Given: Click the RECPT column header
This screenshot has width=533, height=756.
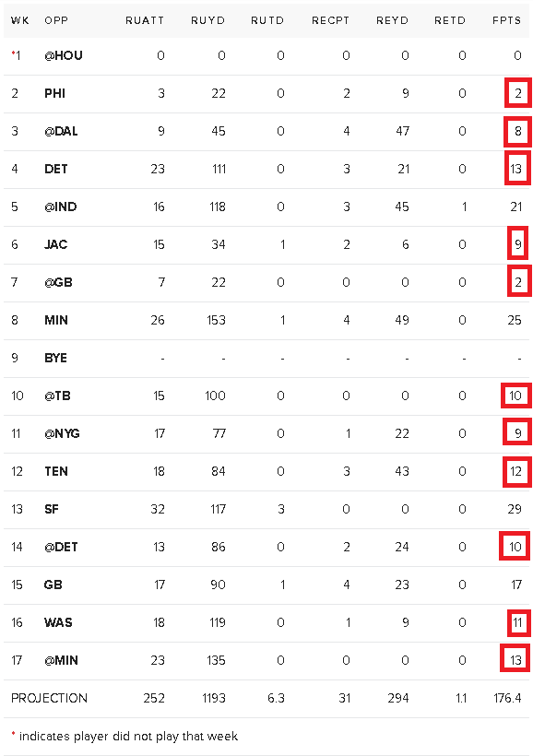Looking at the screenshot, I should point(330,20).
